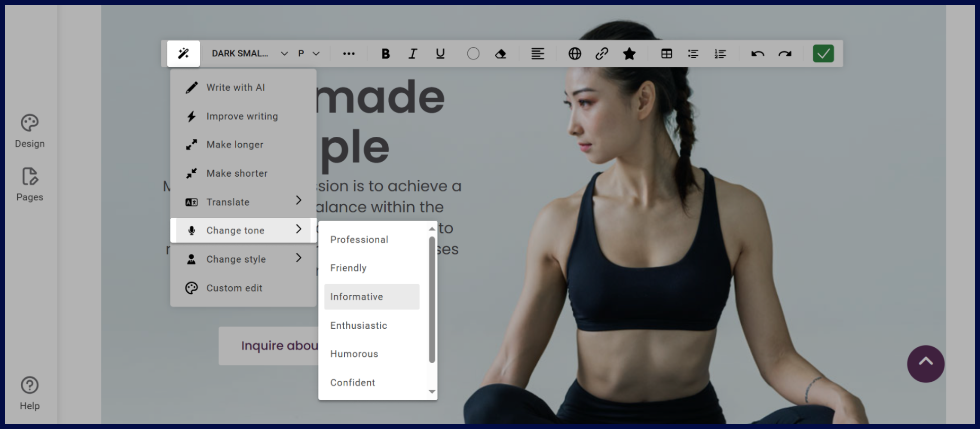The height and width of the screenshot is (429, 980).
Task: Click the tone list scroll-down arrow
Action: tap(432, 392)
